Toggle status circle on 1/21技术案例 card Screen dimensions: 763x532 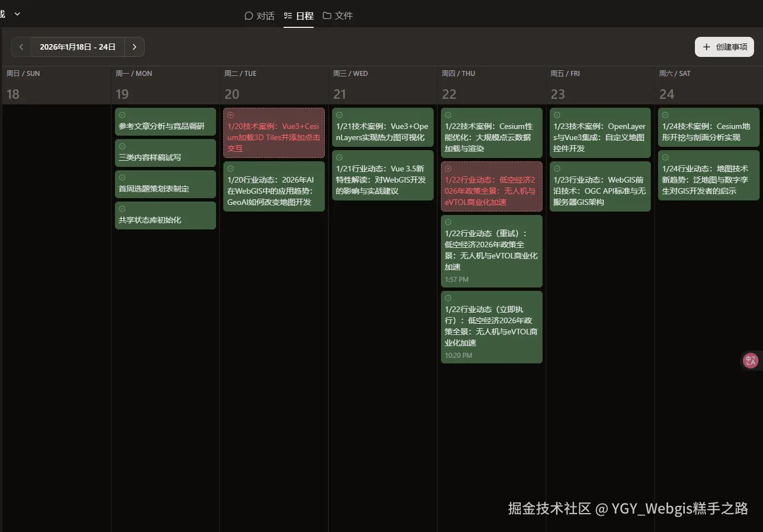point(339,115)
